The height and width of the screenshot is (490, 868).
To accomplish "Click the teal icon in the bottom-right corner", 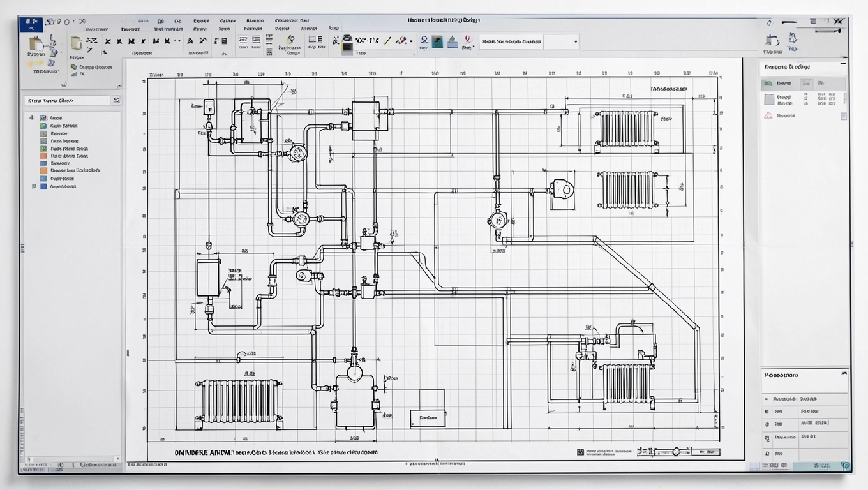I will pyautogui.click(x=846, y=466).
